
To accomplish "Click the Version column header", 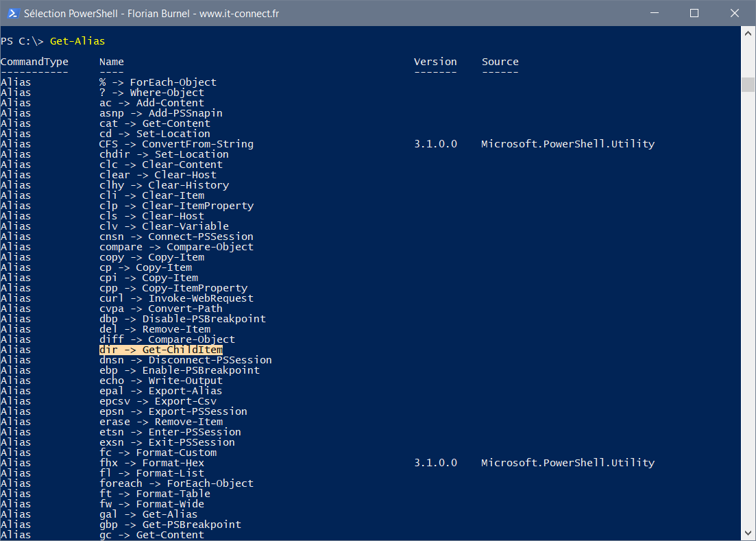I will point(435,62).
